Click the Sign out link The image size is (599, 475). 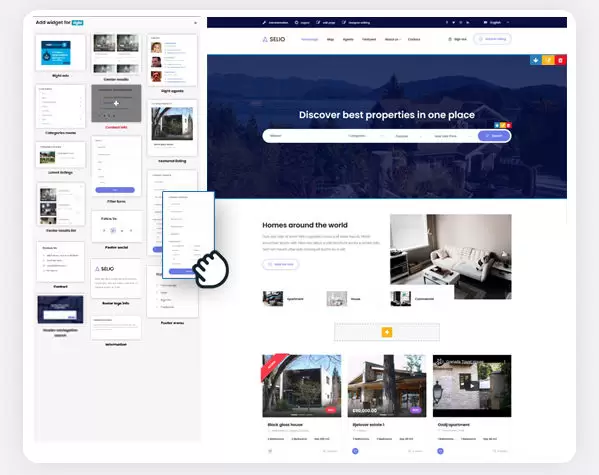tap(457, 39)
